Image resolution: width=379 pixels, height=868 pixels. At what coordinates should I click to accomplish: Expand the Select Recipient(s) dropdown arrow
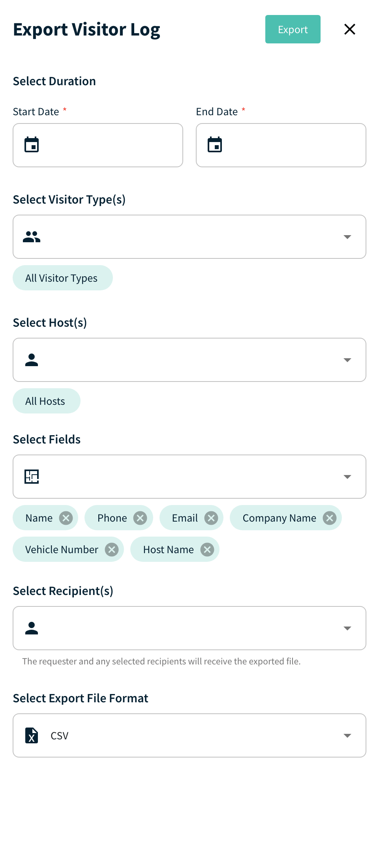(x=347, y=628)
